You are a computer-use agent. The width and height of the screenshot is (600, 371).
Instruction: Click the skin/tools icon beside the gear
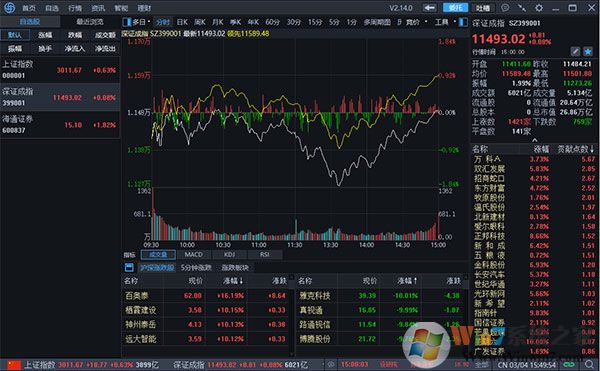pyautogui.click(x=522, y=8)
